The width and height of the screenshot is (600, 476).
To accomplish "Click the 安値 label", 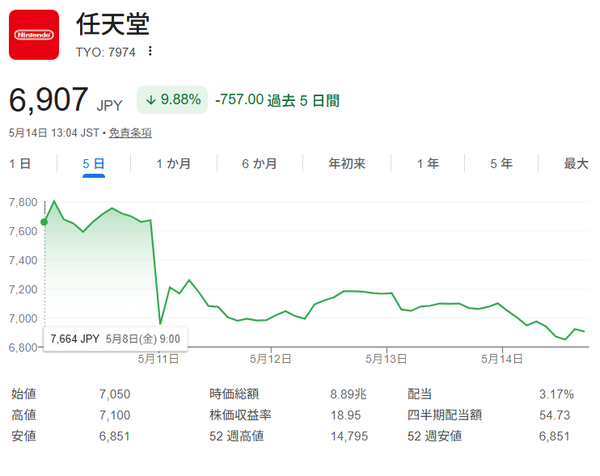I will pos(24,436).
